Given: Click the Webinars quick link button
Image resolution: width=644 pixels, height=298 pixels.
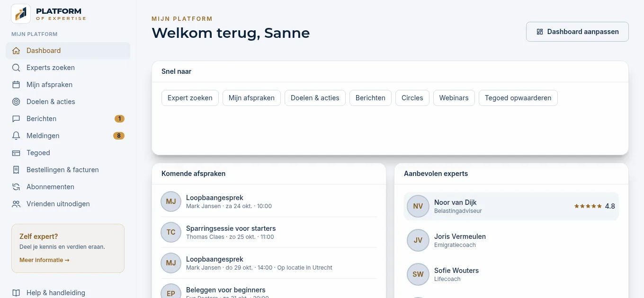Looking at the screenshot, I should [454, 98].
